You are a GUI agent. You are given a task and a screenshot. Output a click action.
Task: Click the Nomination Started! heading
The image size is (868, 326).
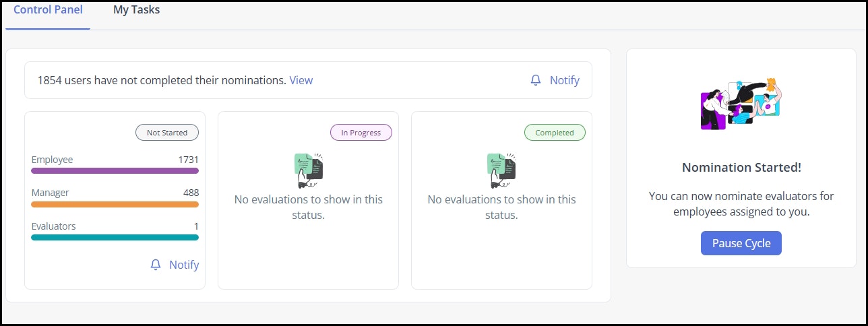pos(741,168)
